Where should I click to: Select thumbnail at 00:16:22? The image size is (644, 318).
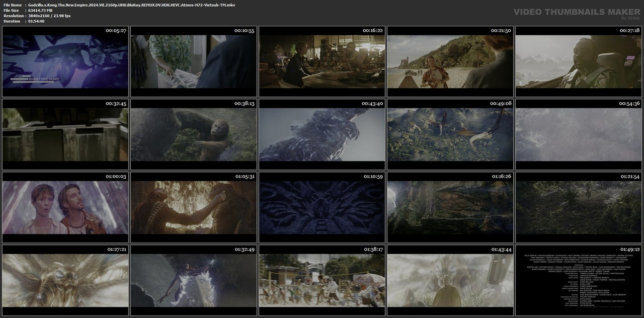coord(322,61)
